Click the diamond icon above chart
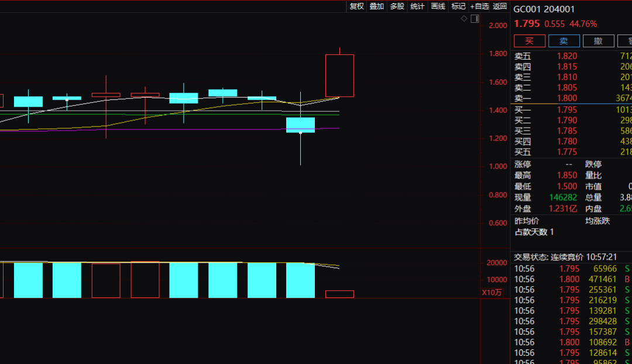This screenshot has width=632, height=364. click(x=464, y=19)
